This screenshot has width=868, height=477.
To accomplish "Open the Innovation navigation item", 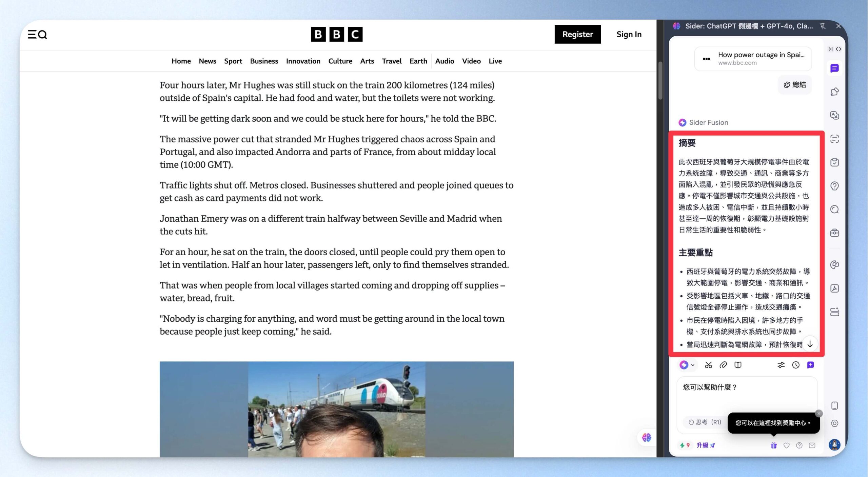I will pos(303,61).
